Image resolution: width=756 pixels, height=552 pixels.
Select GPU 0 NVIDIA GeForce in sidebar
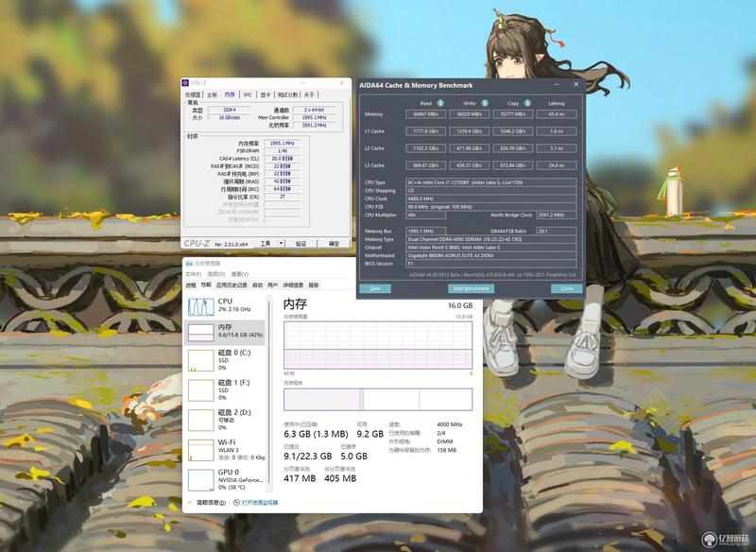point(225,479)
